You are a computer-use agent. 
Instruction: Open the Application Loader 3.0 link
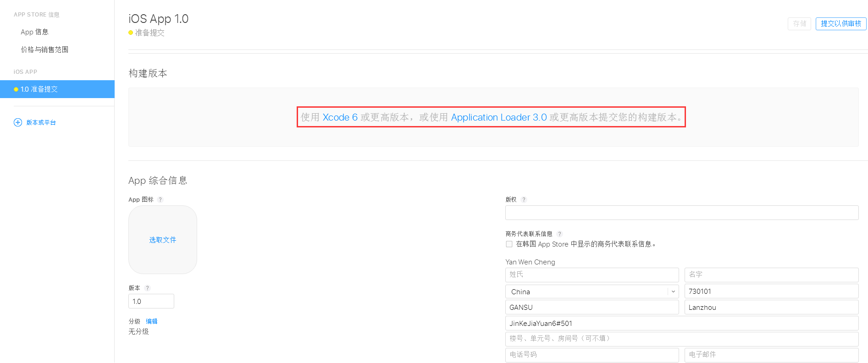pos(499,117)
